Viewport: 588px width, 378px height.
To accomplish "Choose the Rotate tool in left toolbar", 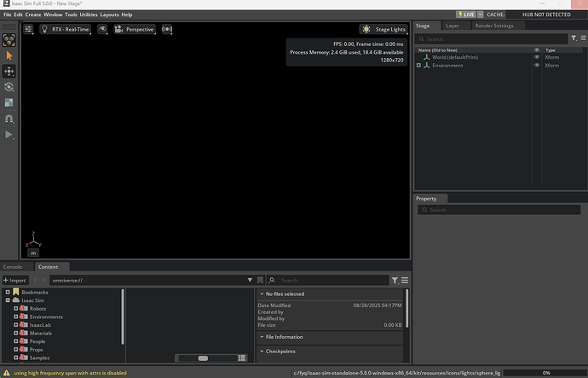I will 9,87.
